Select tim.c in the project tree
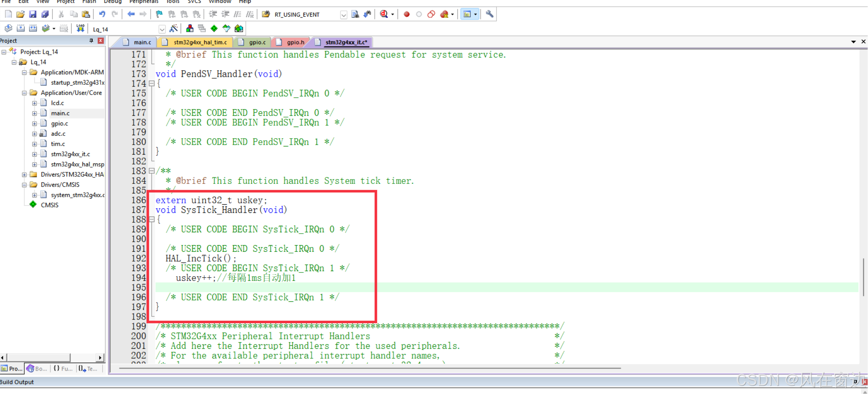 pyautogui.click(x=58, y=144)
